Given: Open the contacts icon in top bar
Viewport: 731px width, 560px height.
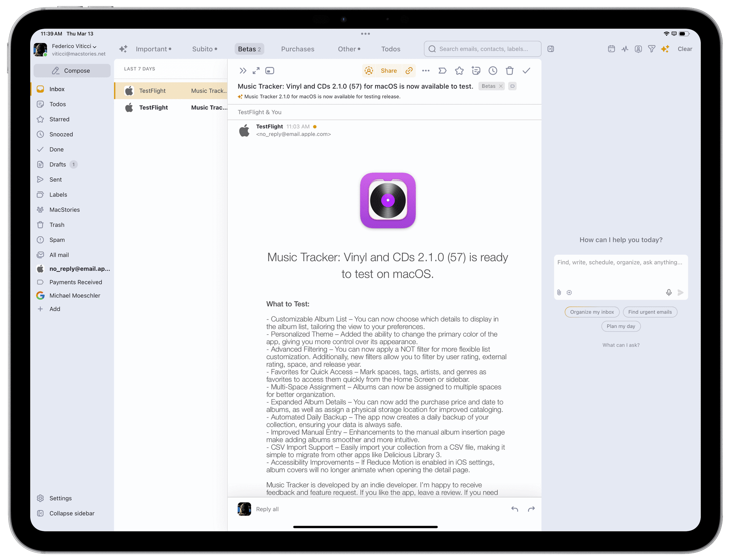Looking at the screenshot, I should (638, 49).
